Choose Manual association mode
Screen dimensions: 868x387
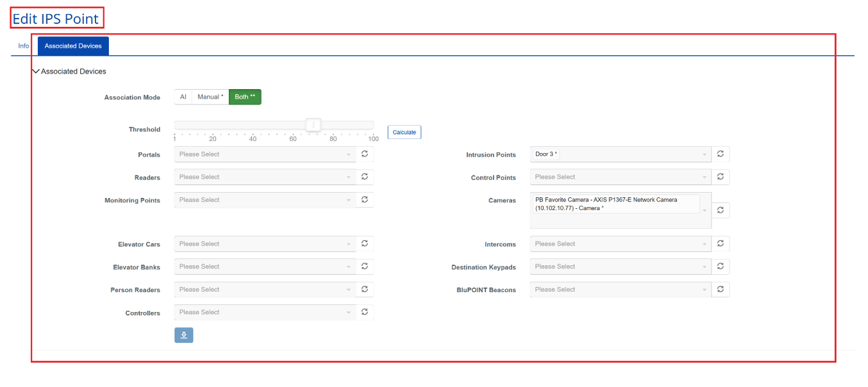point(210,97)
